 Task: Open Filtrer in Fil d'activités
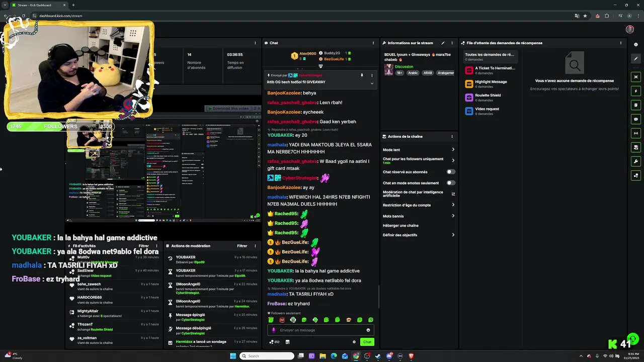[x=143, y=246]
